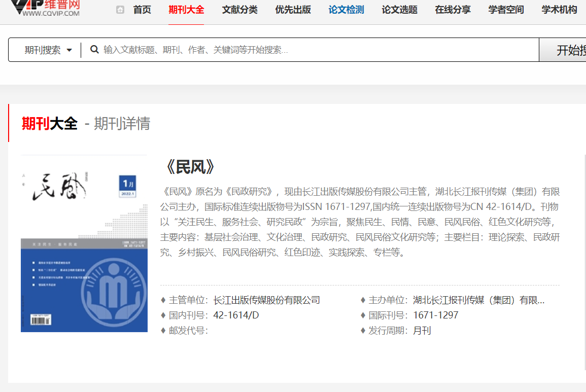Click the magnifier icon in search box
586x392 pixels.
94,49
